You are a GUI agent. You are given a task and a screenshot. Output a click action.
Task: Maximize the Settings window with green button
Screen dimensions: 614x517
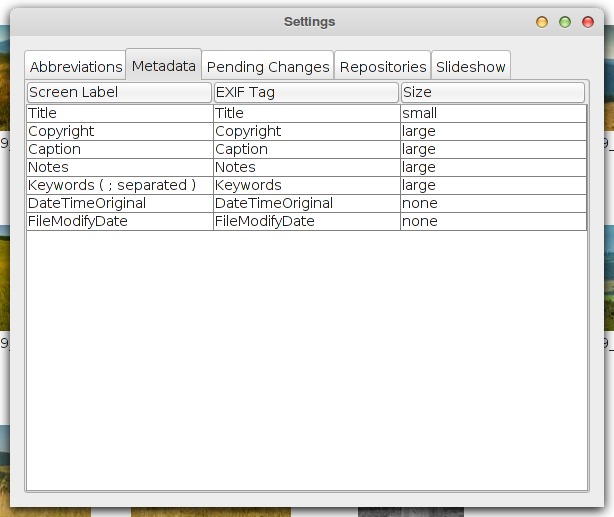(x=565, y=22)
